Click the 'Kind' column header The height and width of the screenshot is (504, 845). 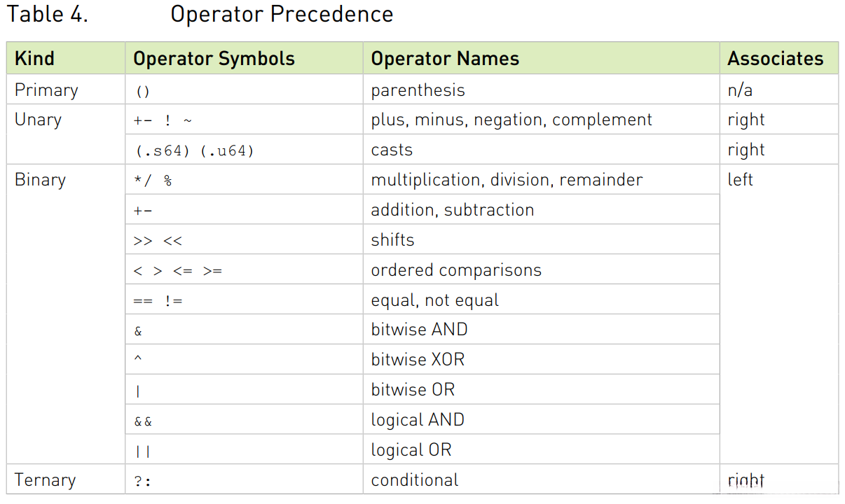pyautogui.click(x=34, y=59)
